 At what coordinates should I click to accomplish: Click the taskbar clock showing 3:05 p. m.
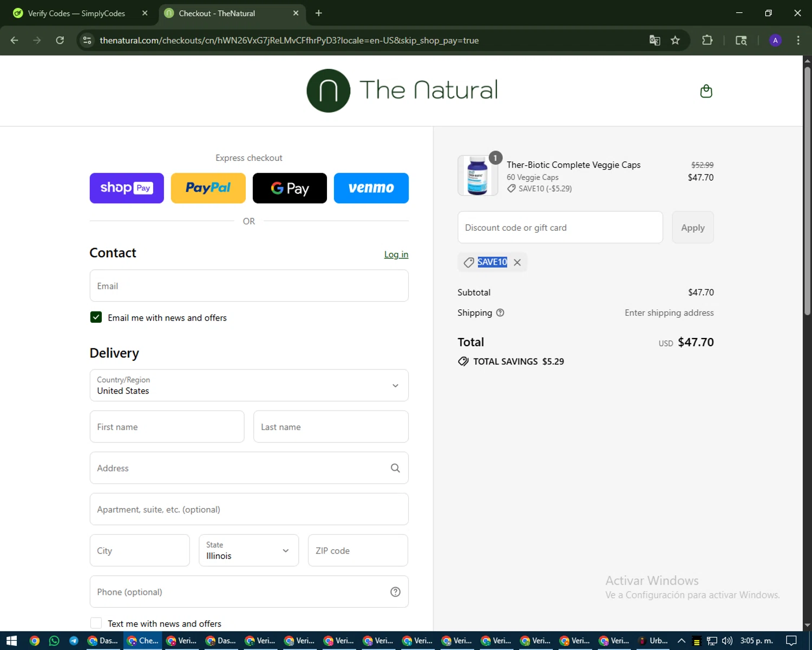click(x=756, y=641)
